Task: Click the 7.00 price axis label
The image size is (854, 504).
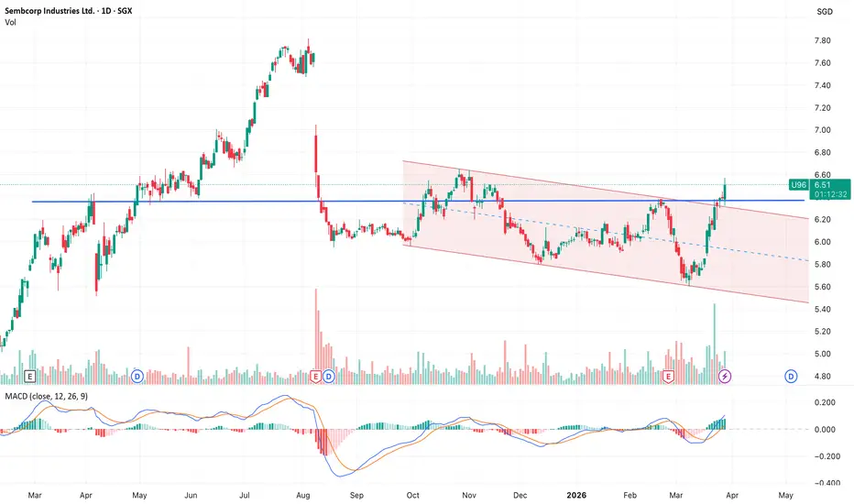Action: [x=822, y=130]
